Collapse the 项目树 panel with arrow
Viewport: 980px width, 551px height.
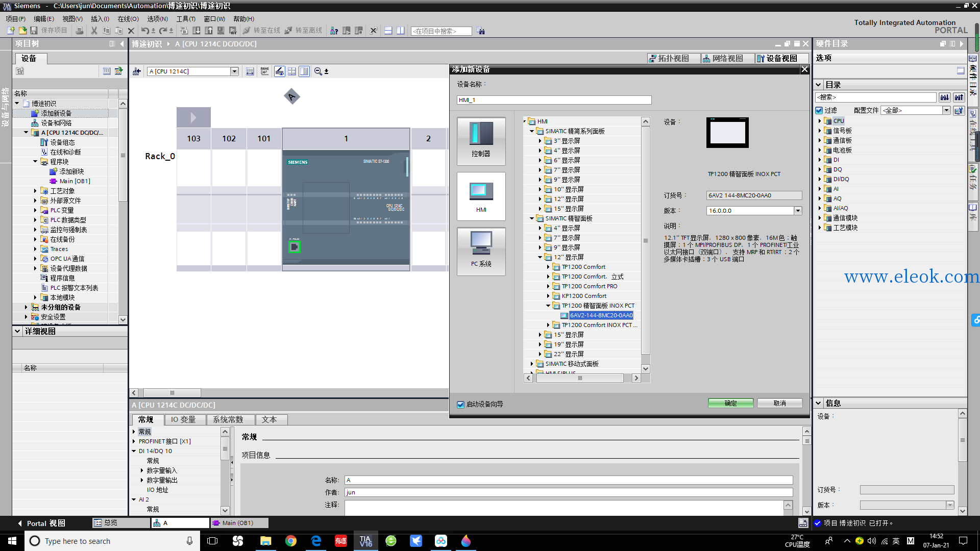click(122, 44)
